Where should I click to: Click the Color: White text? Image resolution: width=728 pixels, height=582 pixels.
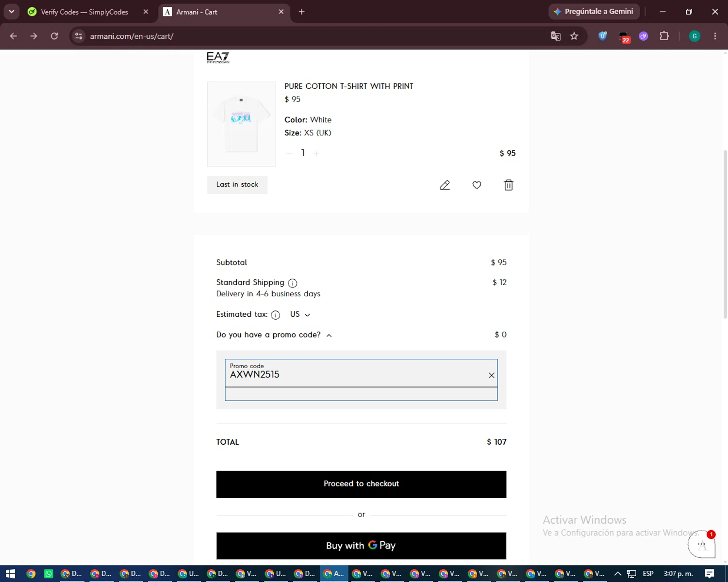tap(308, 120)
